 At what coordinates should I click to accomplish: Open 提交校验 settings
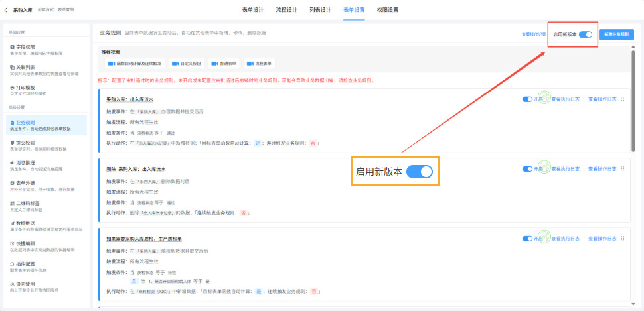[x=46, y=145]
